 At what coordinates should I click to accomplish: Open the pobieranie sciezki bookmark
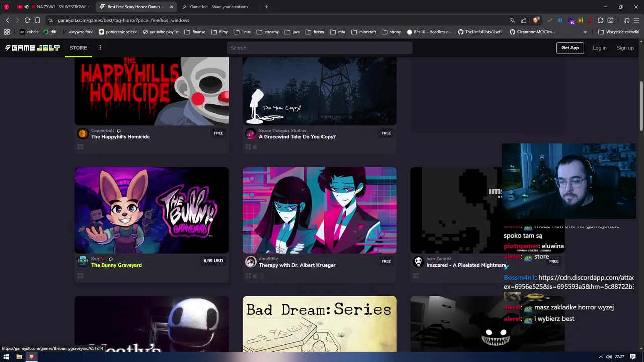click(x=118, y=32)
